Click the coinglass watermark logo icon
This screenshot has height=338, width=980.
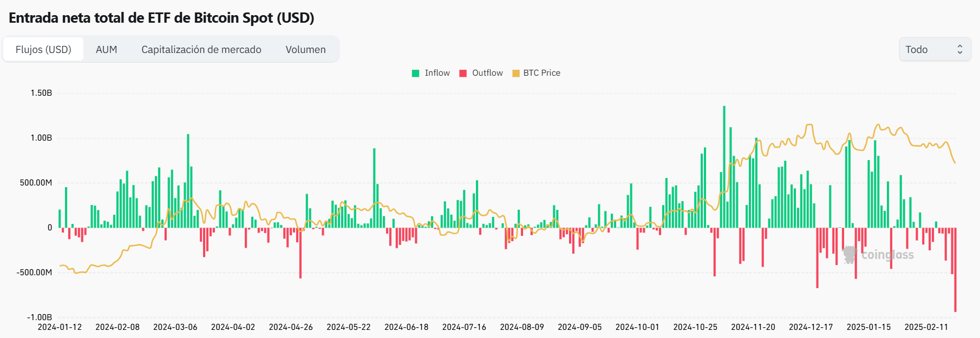coord(850,255)
